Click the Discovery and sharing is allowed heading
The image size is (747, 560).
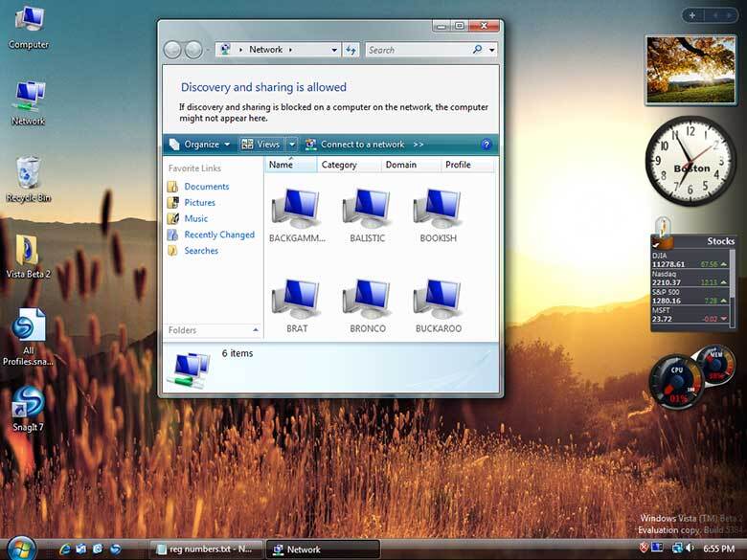click(x=263, y=87)
